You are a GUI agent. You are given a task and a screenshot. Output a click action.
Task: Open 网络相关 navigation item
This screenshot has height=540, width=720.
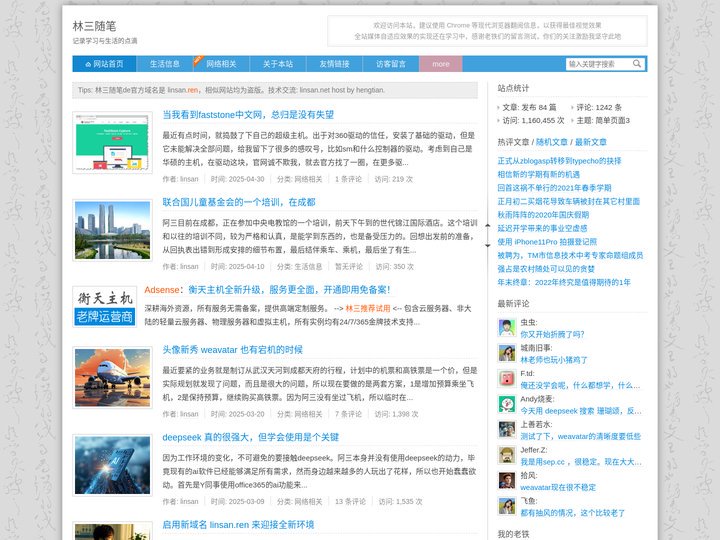221,64
